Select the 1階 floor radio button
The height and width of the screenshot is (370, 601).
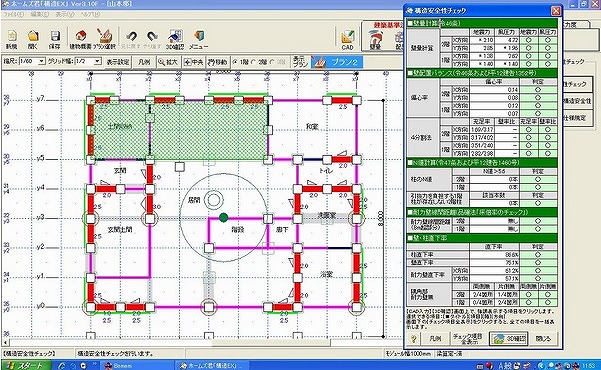click(235, 62)
